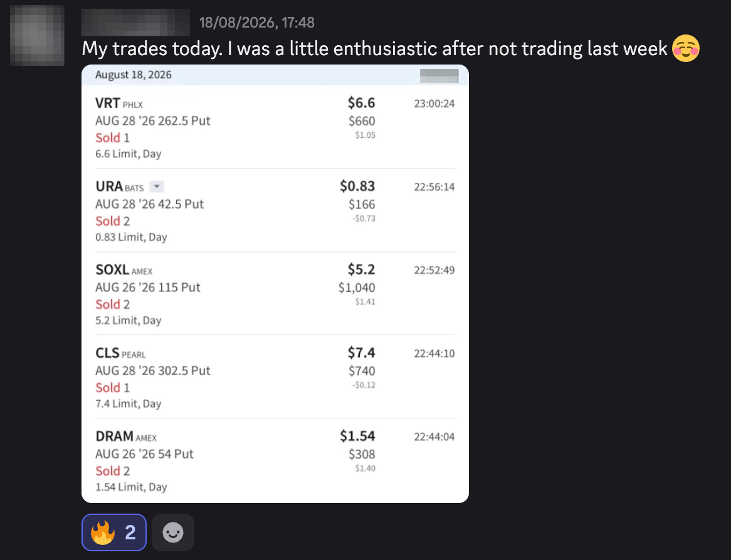Image resolution: width=731 pixels, height=560 pixels.
Task: Select the URA AUG 28 '26 42.5 Put line
Action: (x=150, y=204)
